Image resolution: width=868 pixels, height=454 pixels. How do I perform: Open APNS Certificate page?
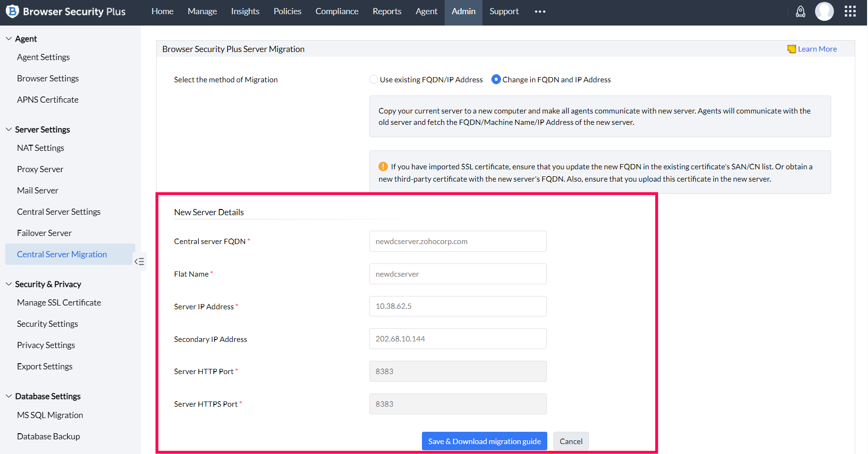(x=48, y=100)
